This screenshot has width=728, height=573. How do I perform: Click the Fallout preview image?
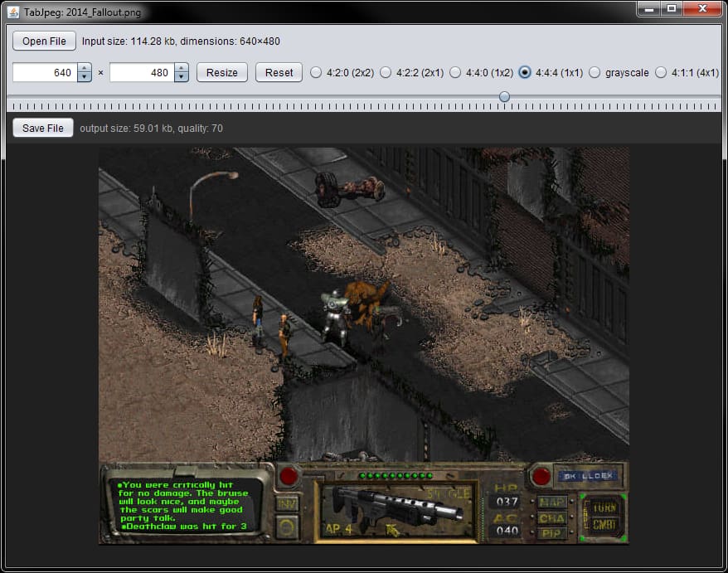click(x=364, y=346)
